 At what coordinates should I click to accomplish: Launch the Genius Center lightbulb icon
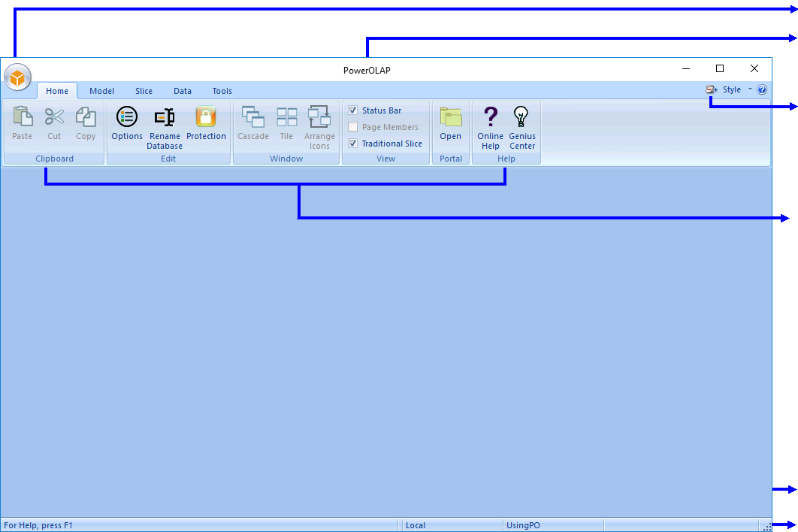[521, 117]
